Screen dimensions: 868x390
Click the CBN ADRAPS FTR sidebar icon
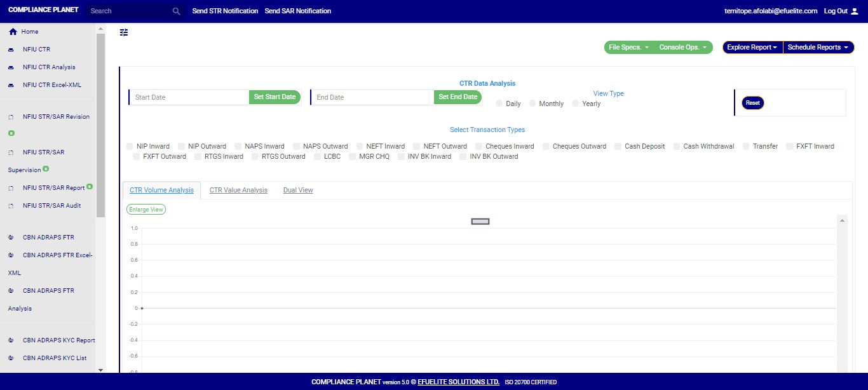pyautogui.click(x=11, y=238)
